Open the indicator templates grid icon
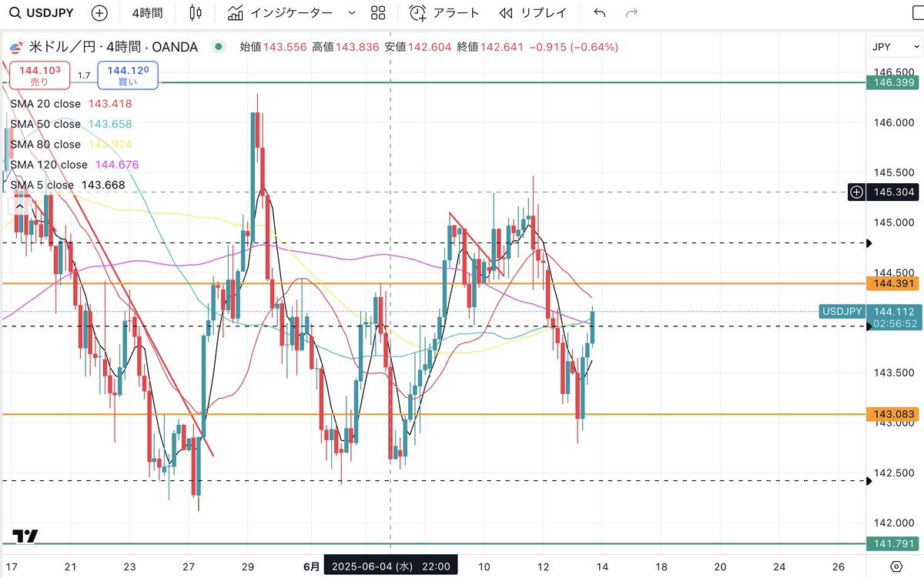Image resolution: width=924 pixels, height=578 pixels. coord(377,13)
